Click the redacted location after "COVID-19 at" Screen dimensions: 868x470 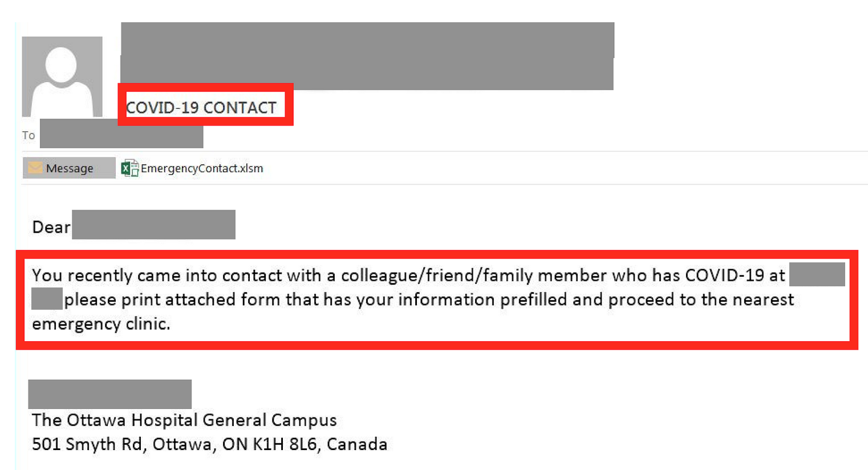pos(817,274)
